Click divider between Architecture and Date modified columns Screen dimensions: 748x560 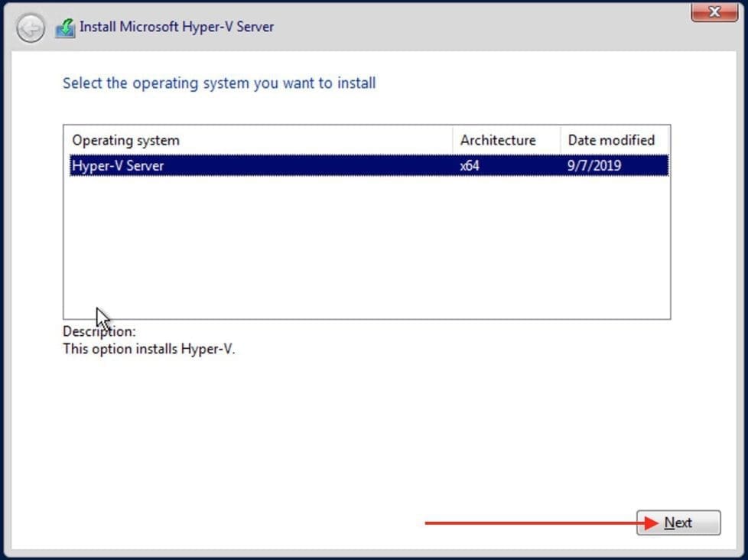561,140
